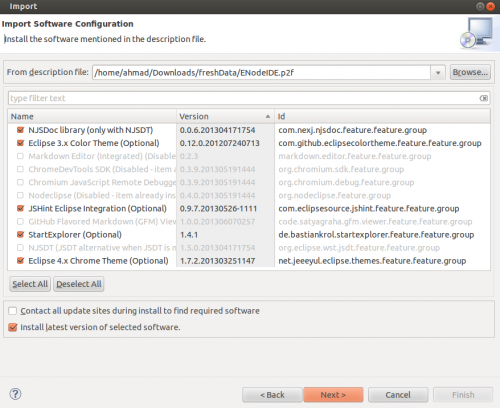Select de.bastiankrol.startexplorer.feature.feature.group id
This screenshot has width=500, height=408.
point(376,235)
